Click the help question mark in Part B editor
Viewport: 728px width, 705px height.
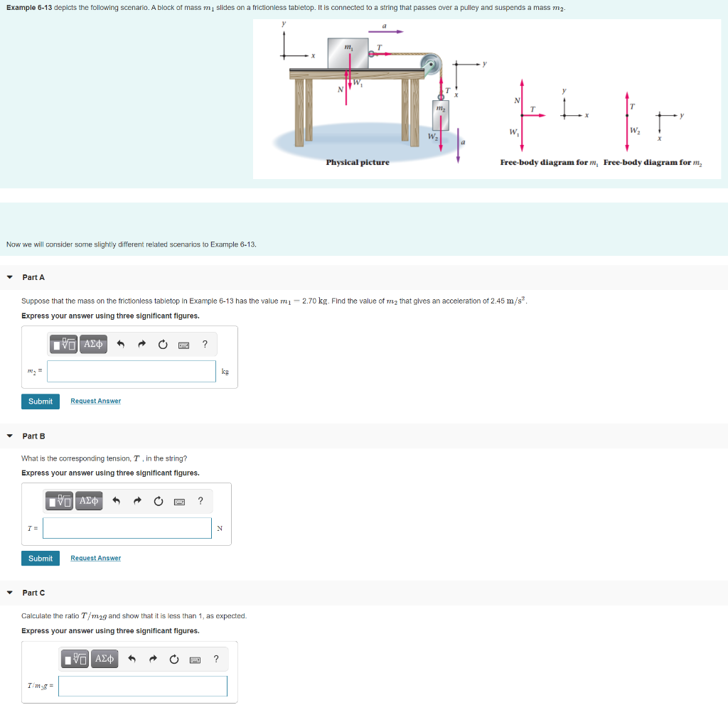tap(200, 501)
